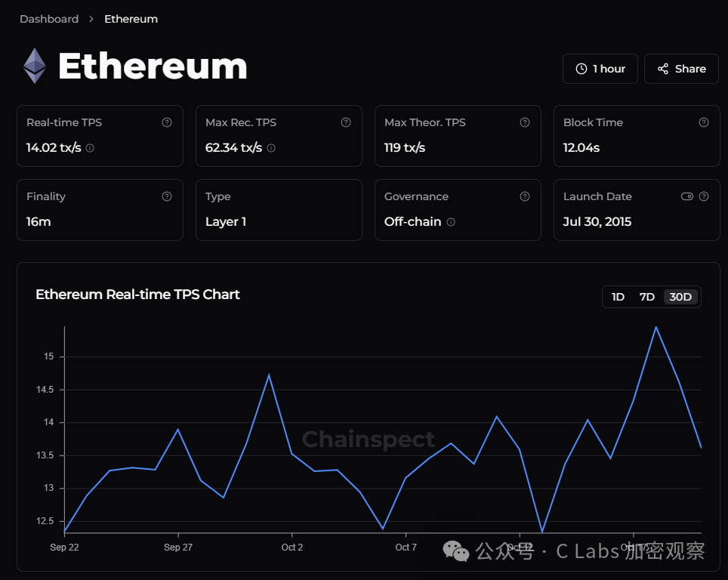Toggle the Launch Date display switch

tap(687, 196)
